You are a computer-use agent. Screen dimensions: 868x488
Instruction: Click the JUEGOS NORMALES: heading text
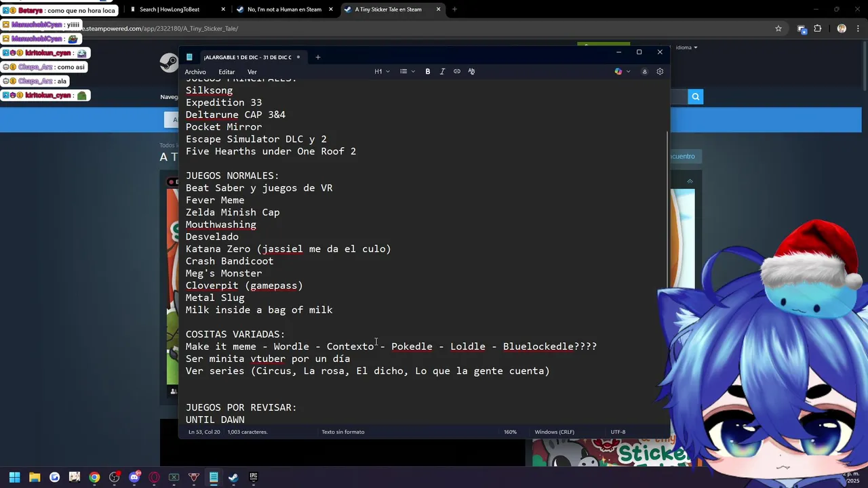pyautogui.click(x=232, y=176)
